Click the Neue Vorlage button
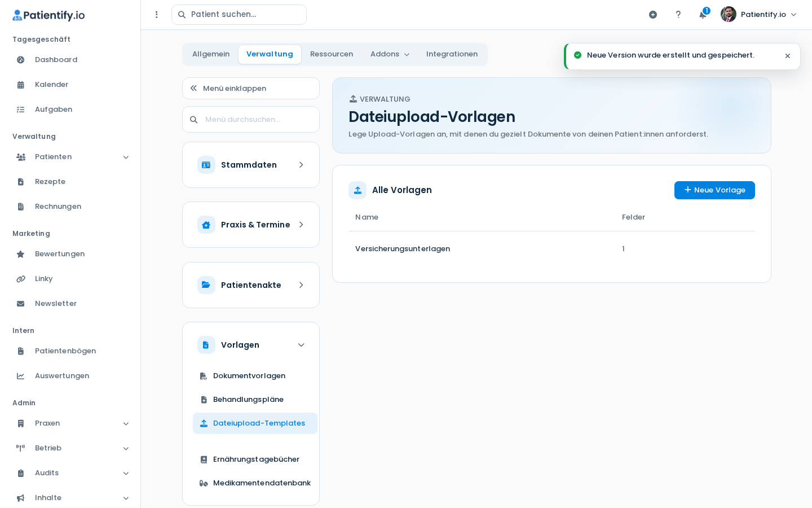The width and height of the screenshot is (812, 508). [x=714, y=190]
